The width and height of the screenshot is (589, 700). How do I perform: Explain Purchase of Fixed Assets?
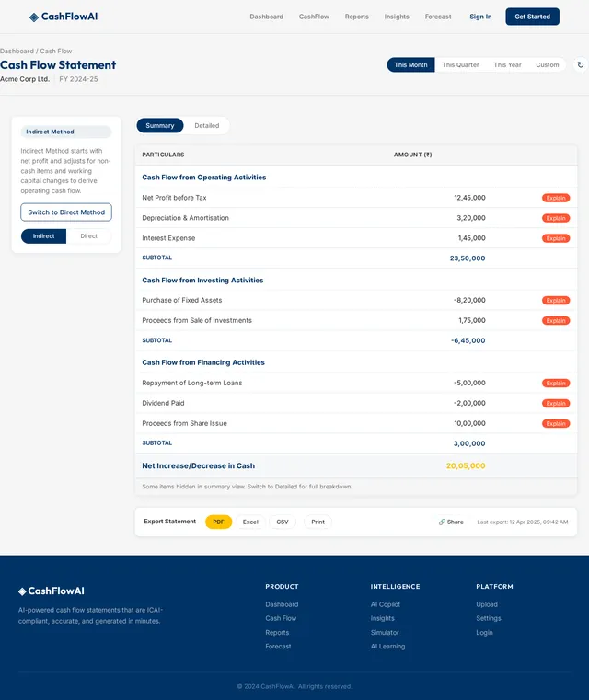click(x=556, y=301)
